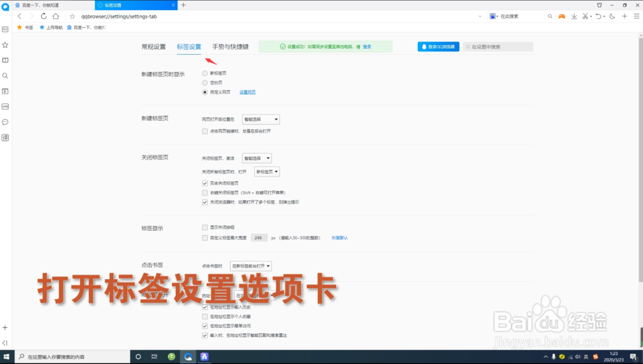Open the hamburger main menu
Screen dimensions: 643x364
[637, 17]
